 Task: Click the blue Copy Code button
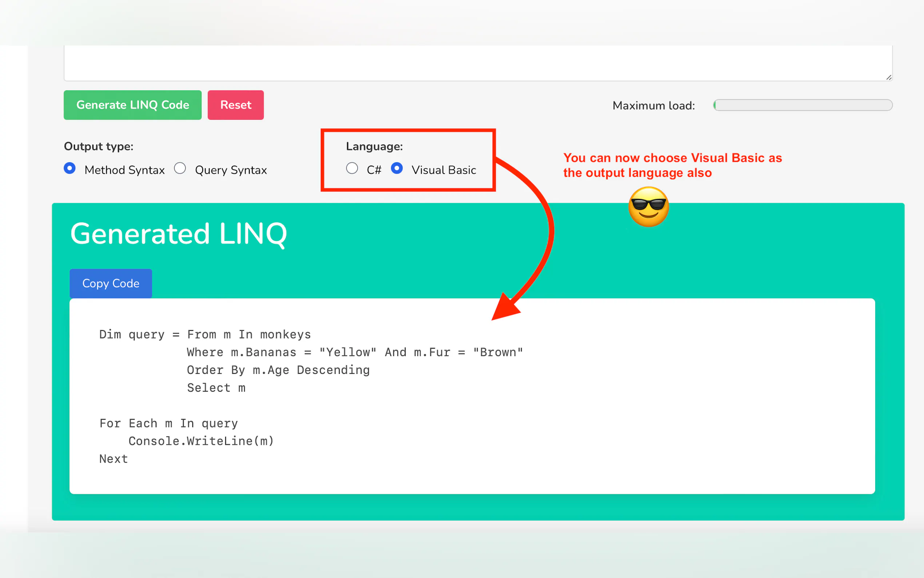[111, 283]
